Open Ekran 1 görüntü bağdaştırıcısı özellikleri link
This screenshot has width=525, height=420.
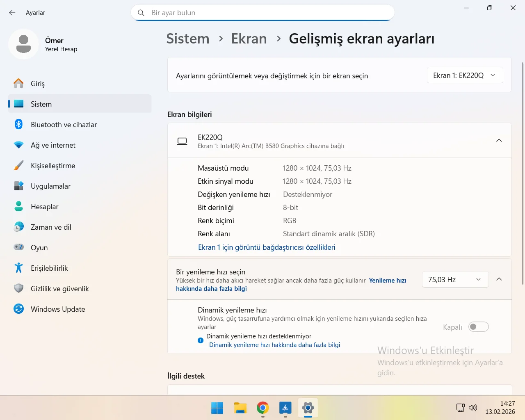pyautogui.click(x=267, y=247)
